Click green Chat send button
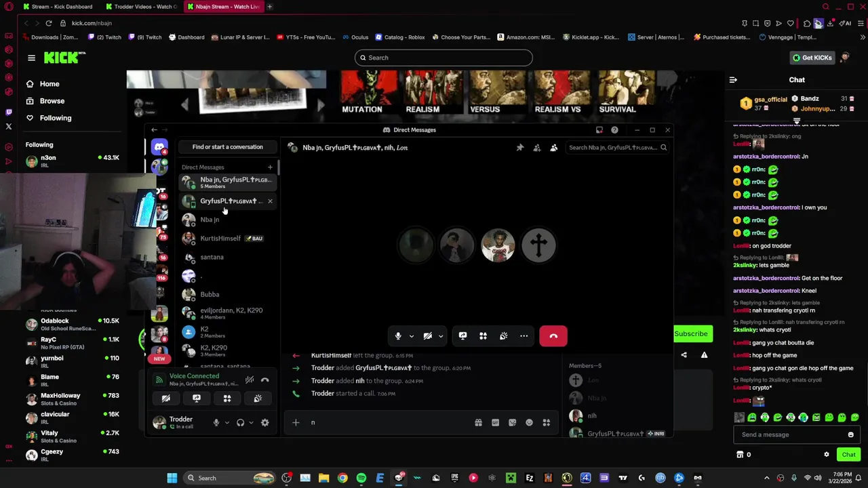This screenshot has width=868, height=488. [x=848, y=455]
